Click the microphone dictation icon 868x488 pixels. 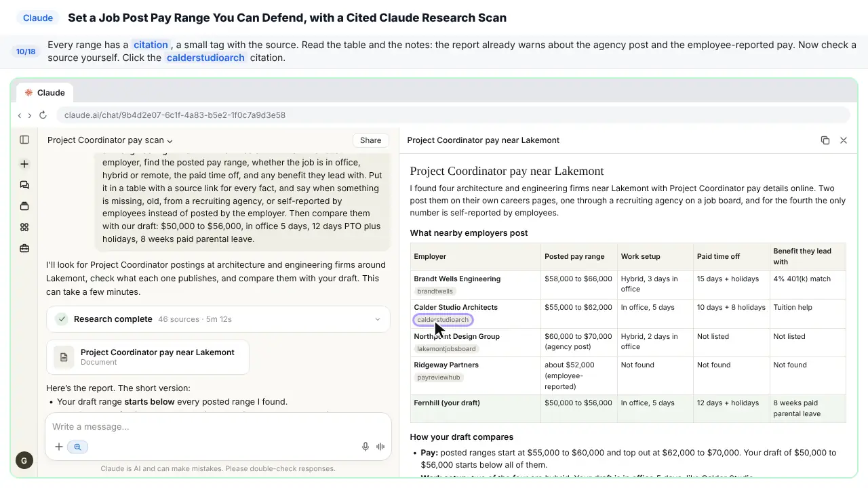pos(366,447)
